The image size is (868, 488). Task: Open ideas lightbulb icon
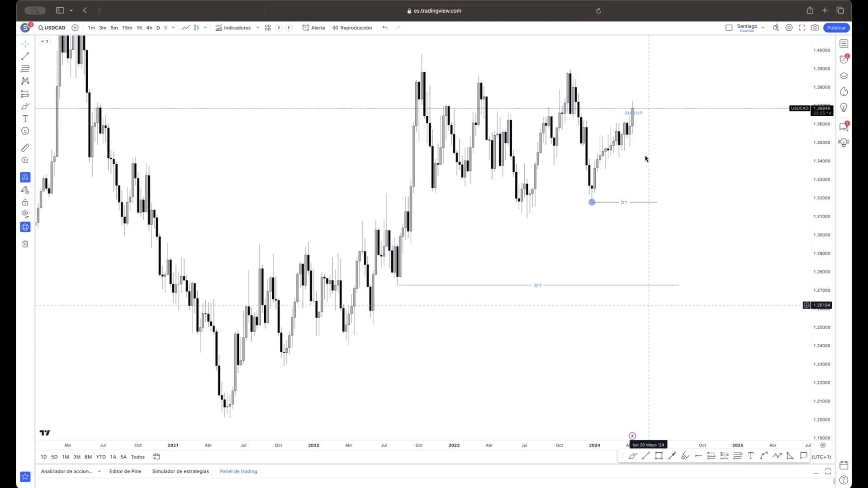(844, 108)
